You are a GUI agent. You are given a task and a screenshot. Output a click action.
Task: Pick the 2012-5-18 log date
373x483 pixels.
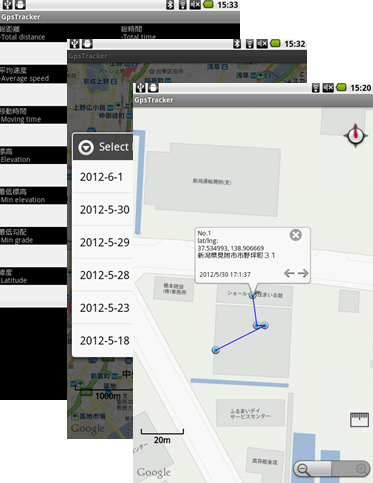(103, 340)
